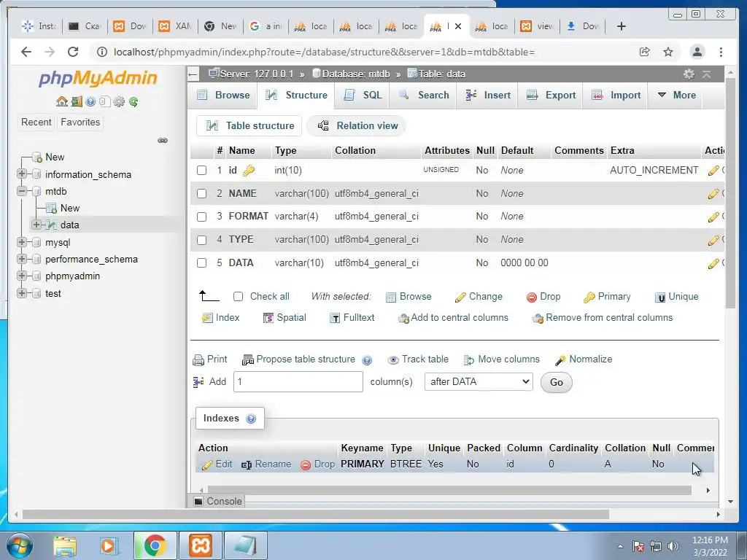The height and width of the screenshot is (560, 747).
Task: Click the Add columns number input field
Action: [298, 382]
